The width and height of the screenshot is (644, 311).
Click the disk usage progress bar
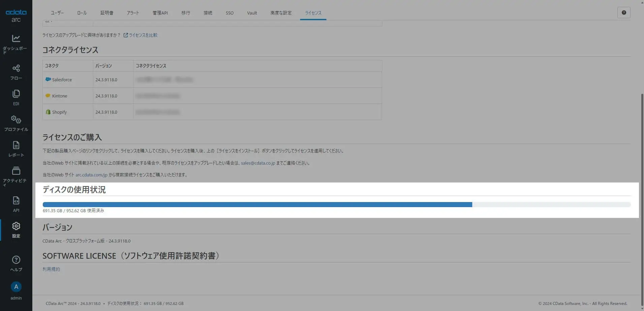pos(336,204)
